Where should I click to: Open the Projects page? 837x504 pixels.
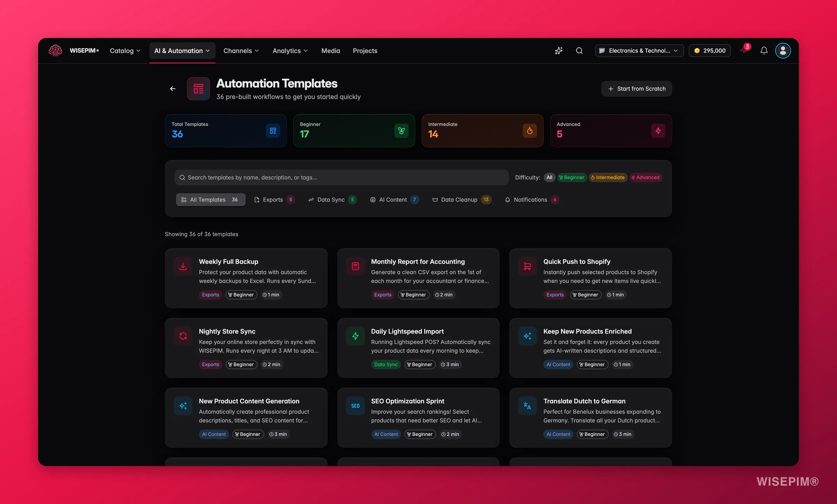pyautogui.click(x=365, y=51)
